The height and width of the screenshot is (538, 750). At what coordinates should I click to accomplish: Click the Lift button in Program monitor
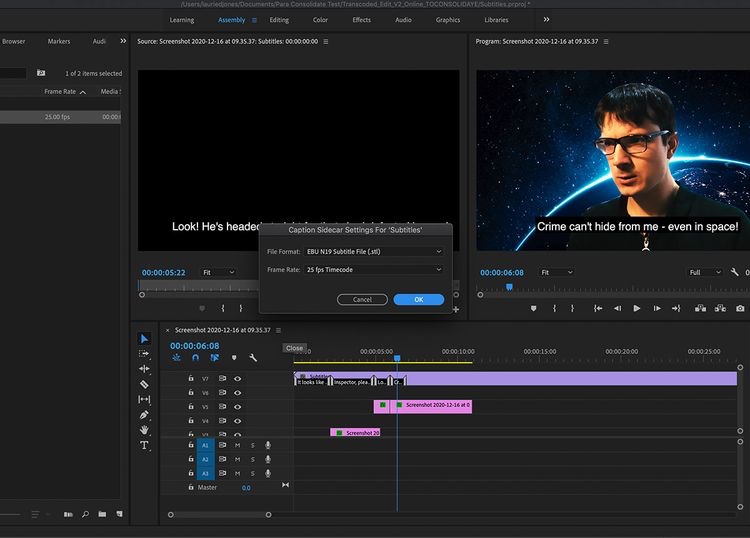pos(700,308)
